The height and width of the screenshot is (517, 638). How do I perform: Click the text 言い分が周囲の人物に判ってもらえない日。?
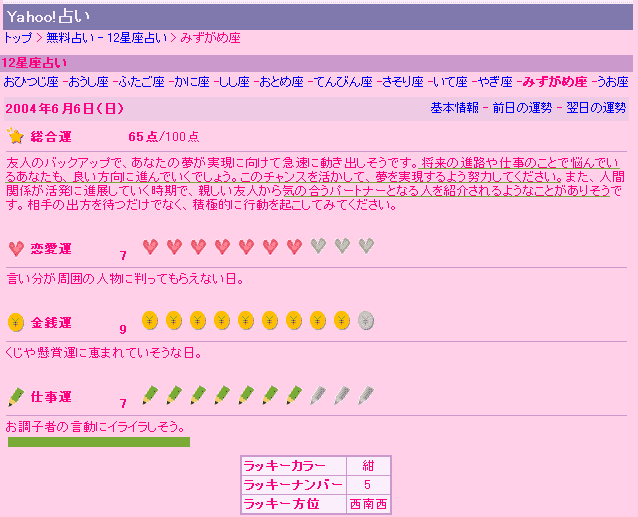click(125, 279)
